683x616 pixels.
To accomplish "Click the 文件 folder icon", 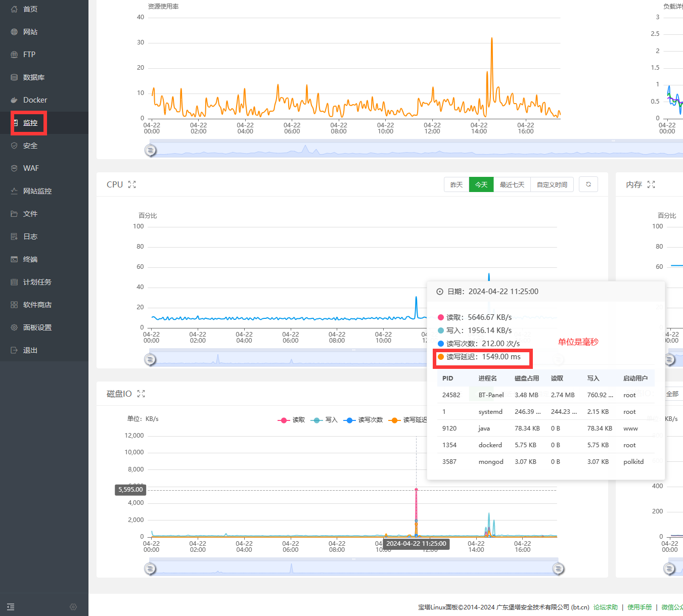I will pos(14,214).
